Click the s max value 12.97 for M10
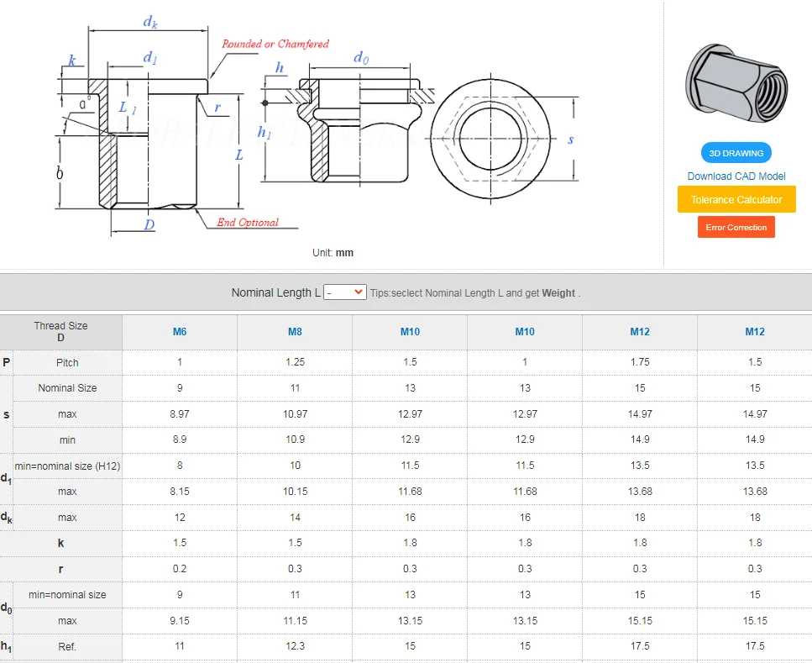812x663 pixels. click(410, 413)
